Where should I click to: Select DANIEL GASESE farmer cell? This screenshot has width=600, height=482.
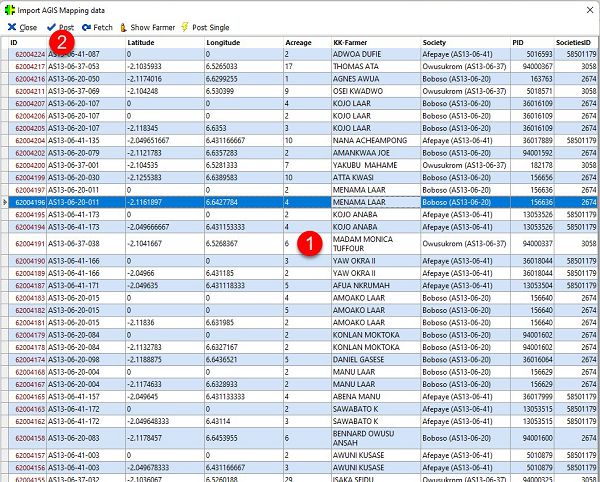coord(376,360)
